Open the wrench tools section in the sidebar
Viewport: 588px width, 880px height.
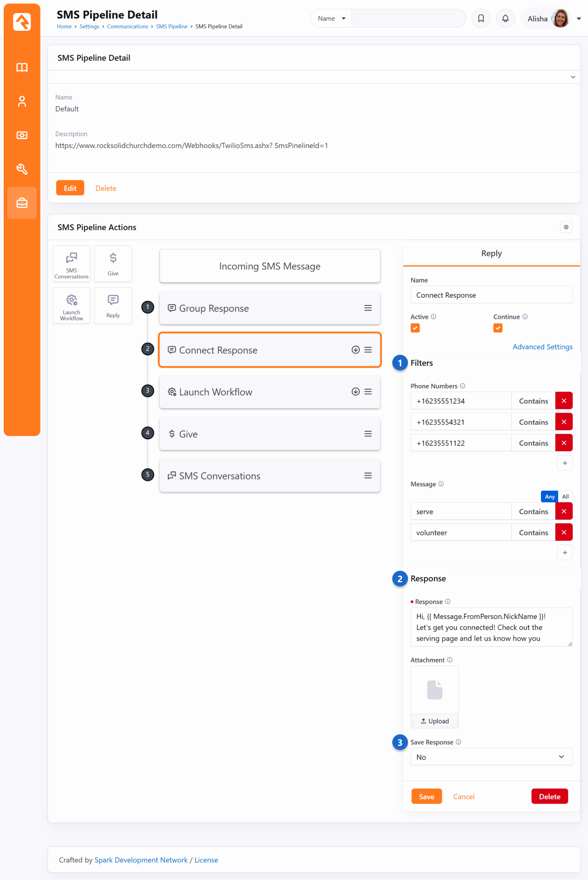pos(22,169)
